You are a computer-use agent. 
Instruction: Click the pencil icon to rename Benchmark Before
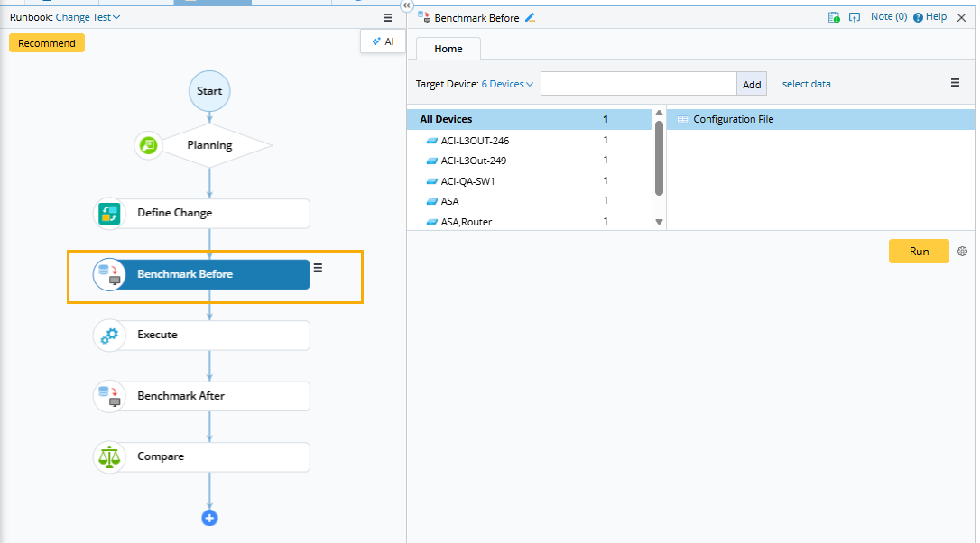click(x=530, y=17)
